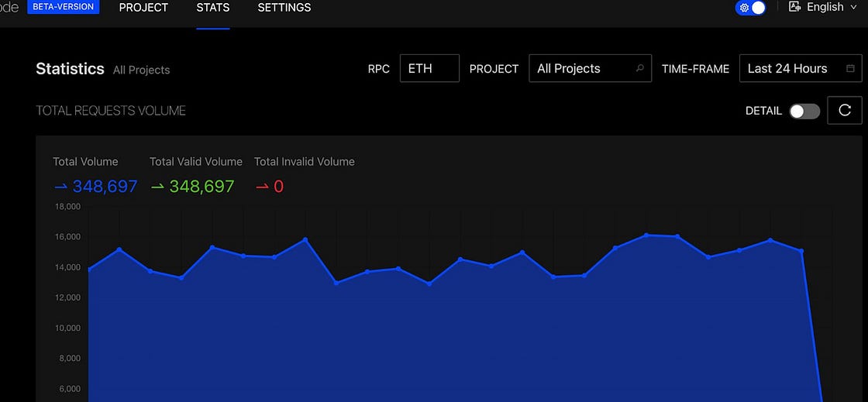Click the 12,000 y-axis label
The width and height of the screenshot is (868, 402).
(67, 297)
